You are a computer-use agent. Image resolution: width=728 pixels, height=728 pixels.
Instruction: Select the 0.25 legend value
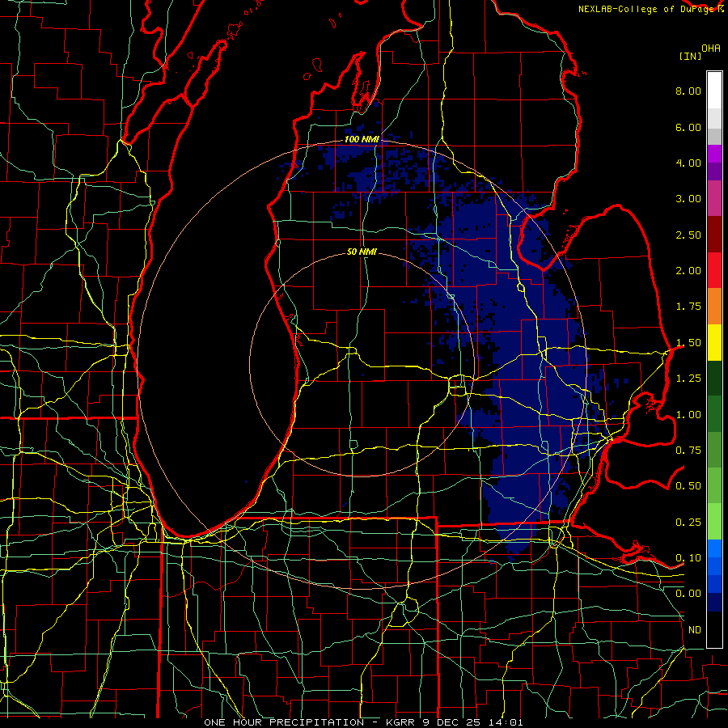(688, 523)
